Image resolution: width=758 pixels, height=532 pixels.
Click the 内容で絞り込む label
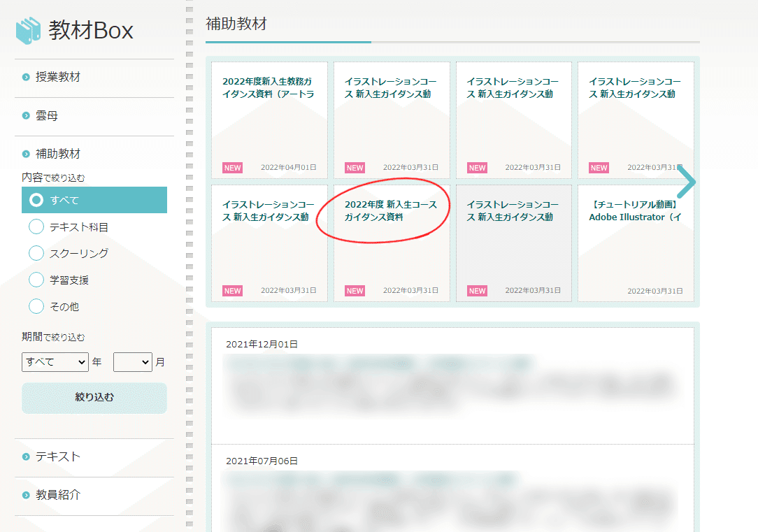click(53, 178)
